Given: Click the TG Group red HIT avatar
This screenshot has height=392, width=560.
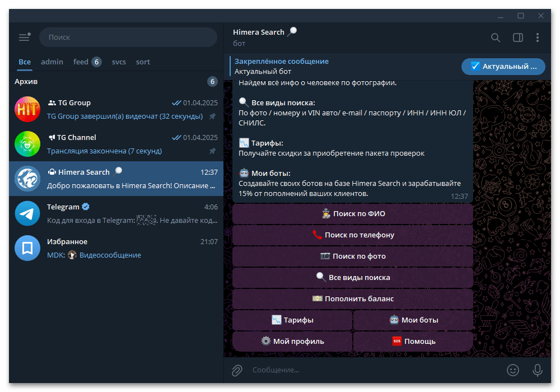Looking at the screenshot, I should [x=27, y=109].
